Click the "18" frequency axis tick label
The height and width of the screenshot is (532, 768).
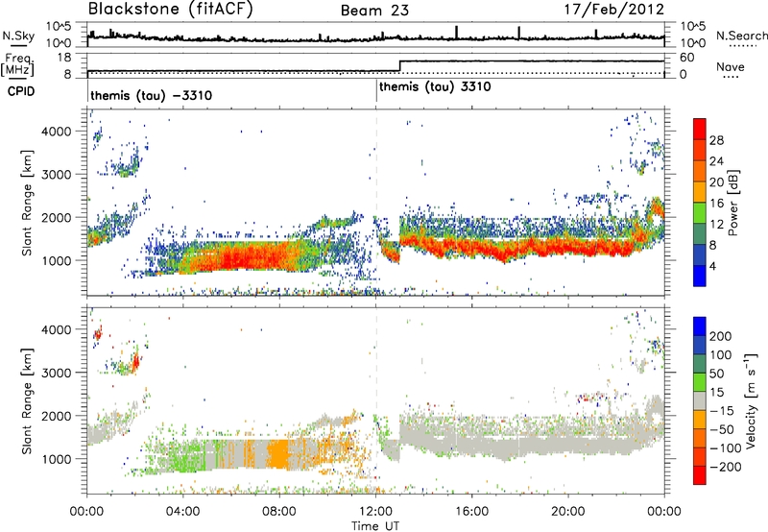(64, 58)
